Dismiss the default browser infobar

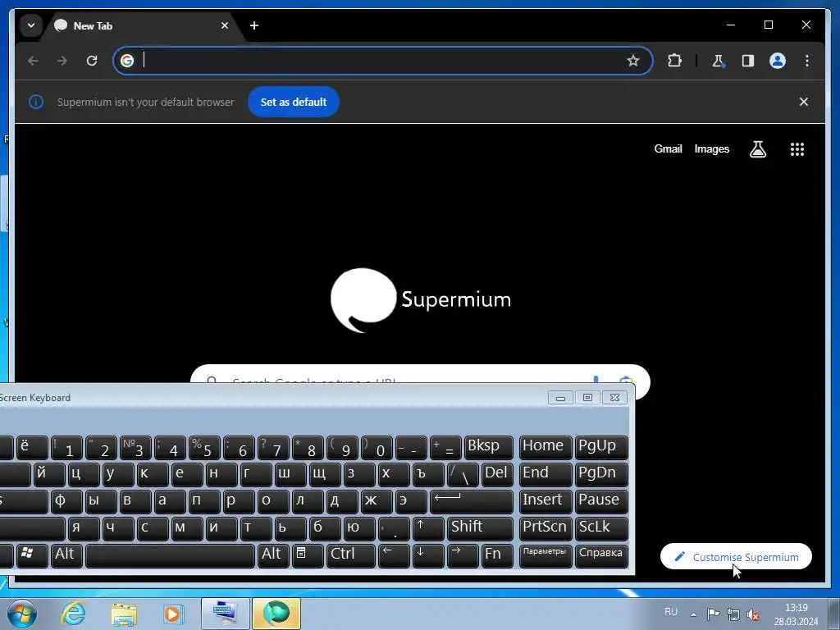[x=804, y=102]
